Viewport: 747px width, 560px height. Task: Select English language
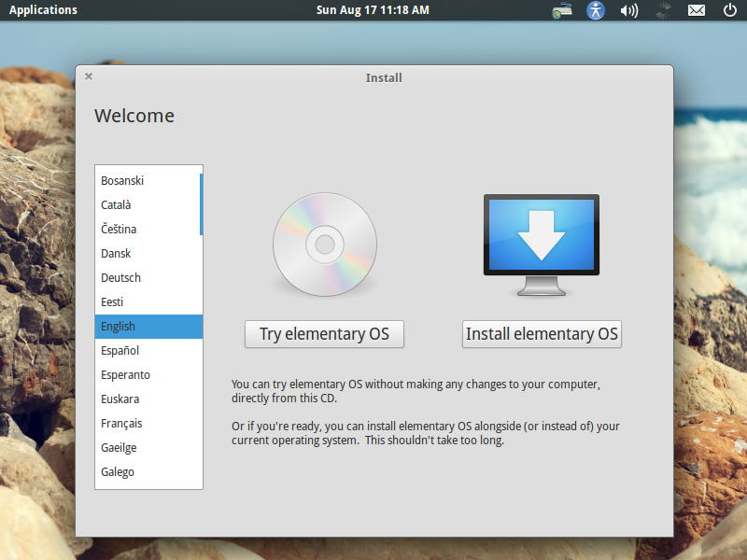pyautogui.click(x=148, y=327)
